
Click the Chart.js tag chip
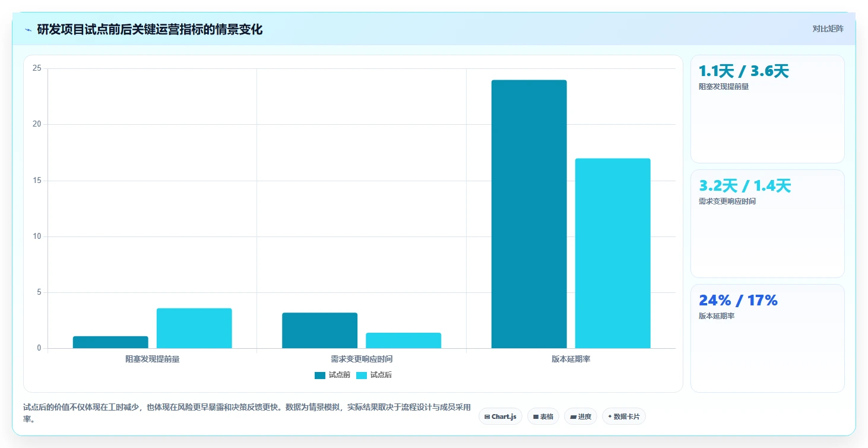(500, 417)
